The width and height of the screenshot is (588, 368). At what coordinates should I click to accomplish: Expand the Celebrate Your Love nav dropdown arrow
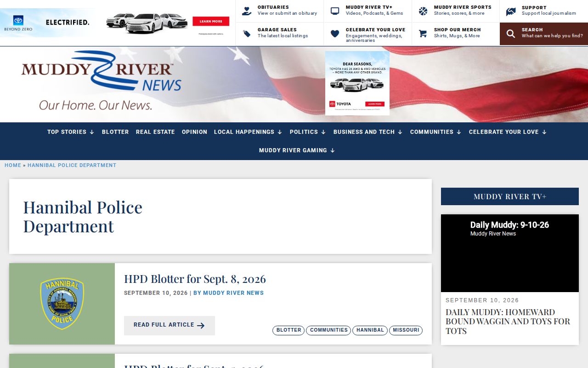pyautogui.click(x=544, y=132)
